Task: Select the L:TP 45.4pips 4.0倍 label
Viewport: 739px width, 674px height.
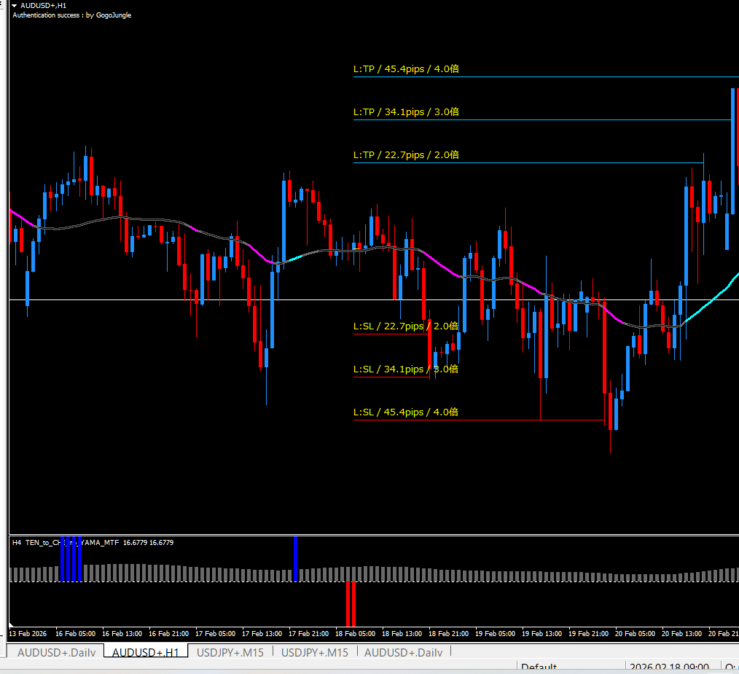Action: pyautogui.click(x=406, y=70)
